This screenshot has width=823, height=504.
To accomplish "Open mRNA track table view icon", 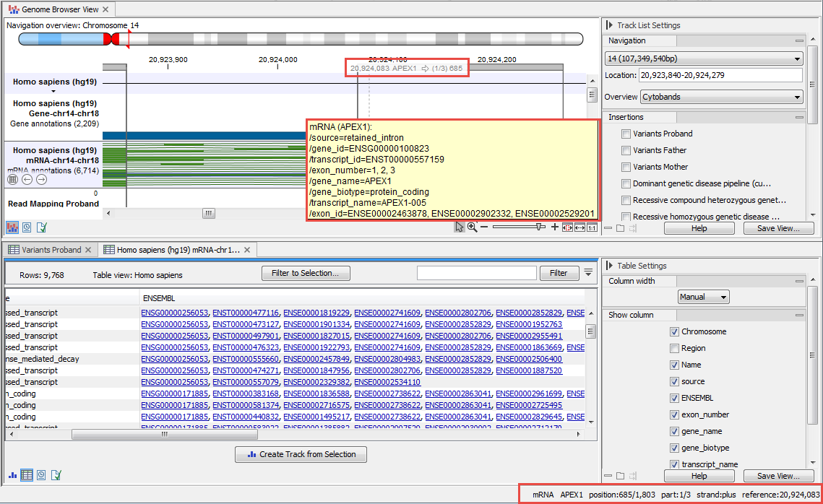I will coord(12,179).
